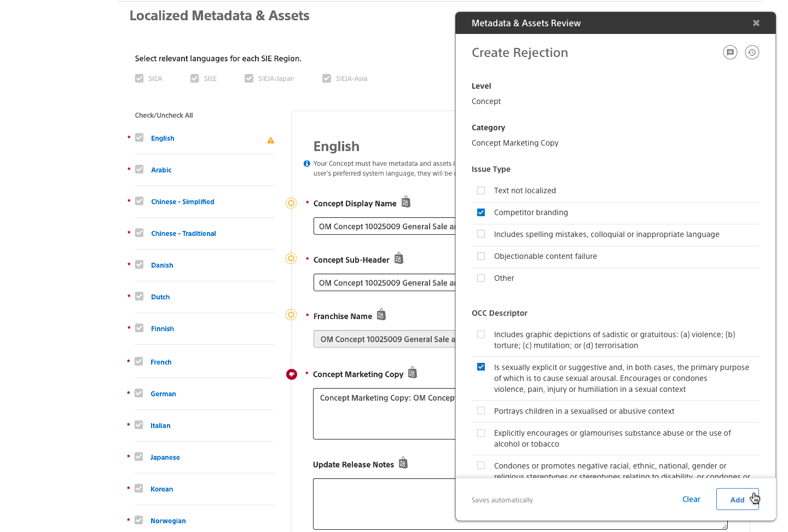The image size is (788, 532).
Task: Click the translation icon after Concept Display Name
Action: point(405,202)
